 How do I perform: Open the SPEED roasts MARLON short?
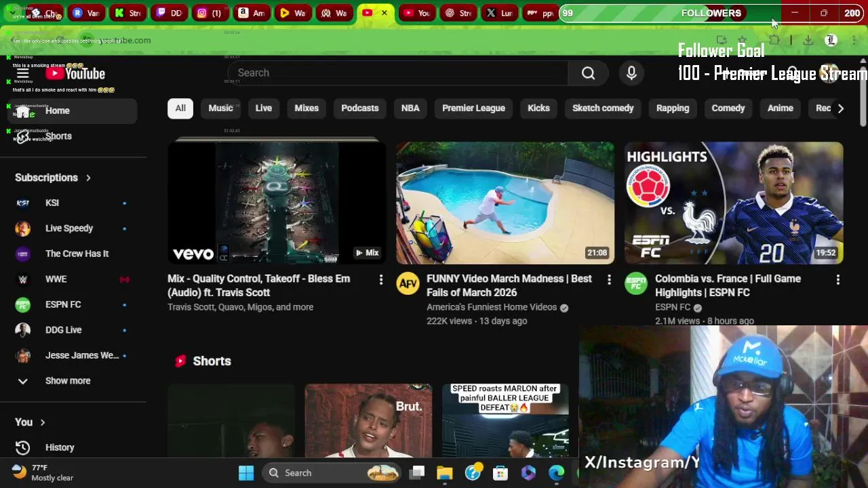coord(505,420)
